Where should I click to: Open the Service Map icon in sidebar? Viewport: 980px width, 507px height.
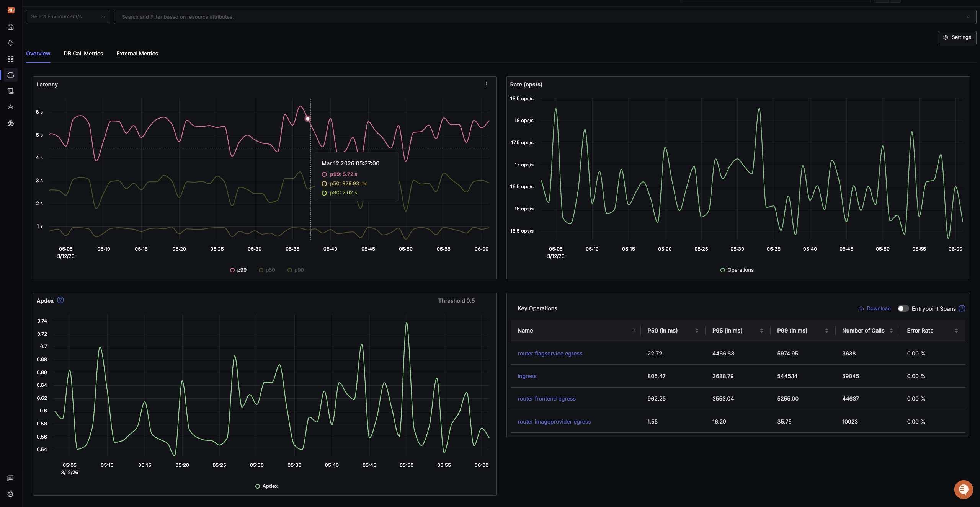11,123
